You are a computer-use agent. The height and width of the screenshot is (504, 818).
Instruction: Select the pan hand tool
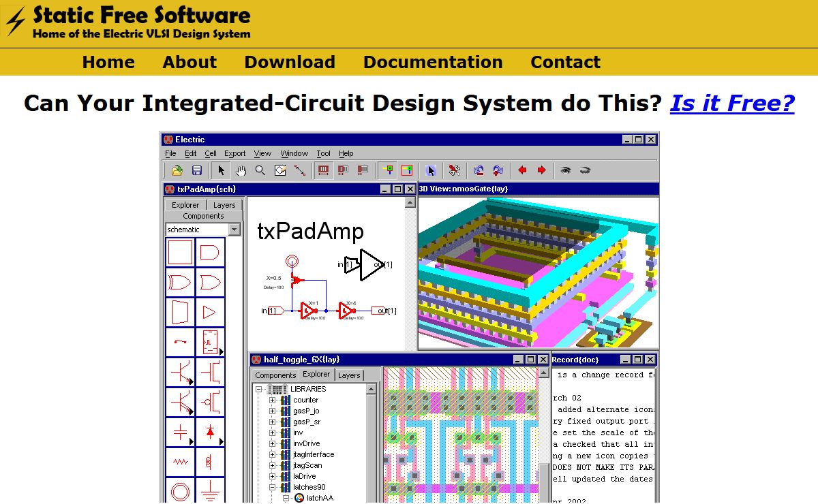[241, 170]
